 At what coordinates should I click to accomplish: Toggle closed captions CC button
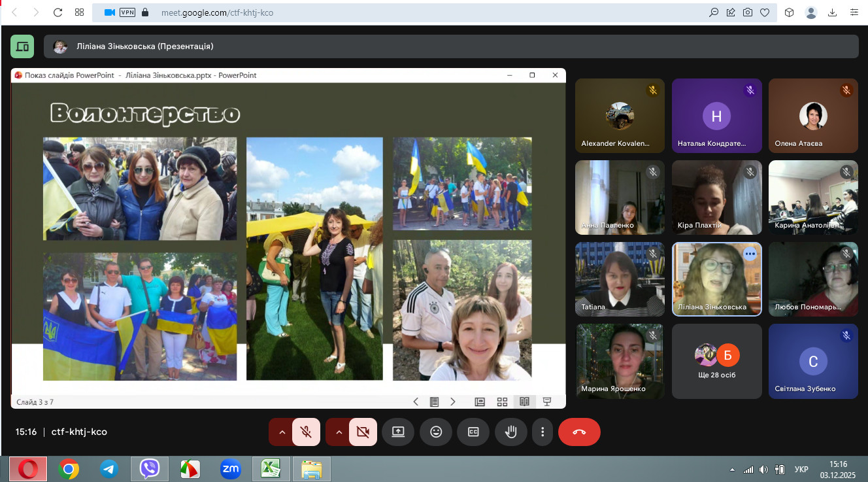pyautogui.click(x=473, y=432)
